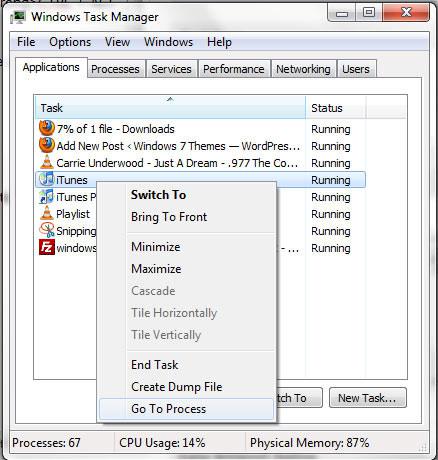
Task: Click 'Physical Memory: 87%' in status bar
Action: click(310, 443)
